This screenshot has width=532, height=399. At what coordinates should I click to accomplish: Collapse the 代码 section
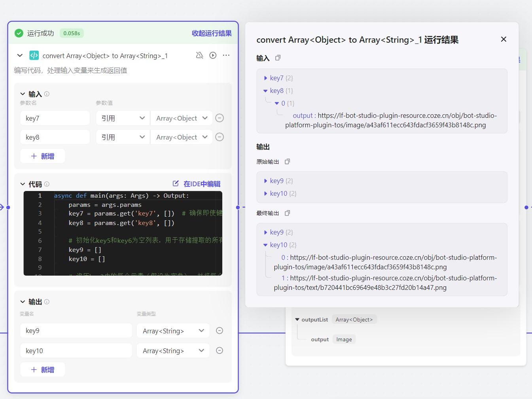click(23, 184)
